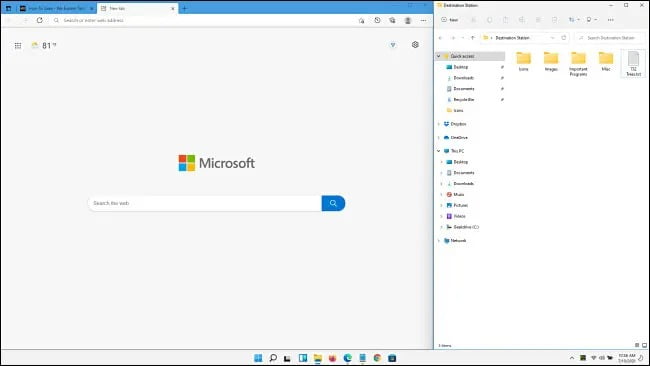Refresh the page in Edge browser

tap(39, 20)
